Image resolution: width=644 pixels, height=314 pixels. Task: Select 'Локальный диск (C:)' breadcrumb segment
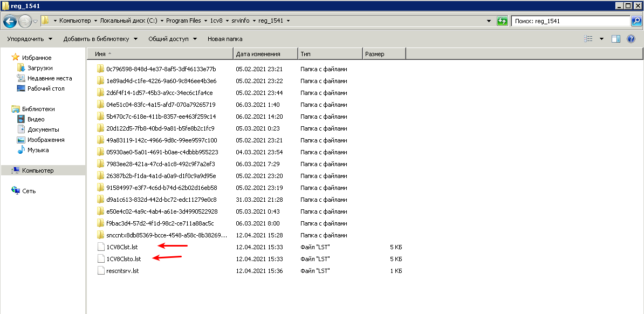pos(128,21)
